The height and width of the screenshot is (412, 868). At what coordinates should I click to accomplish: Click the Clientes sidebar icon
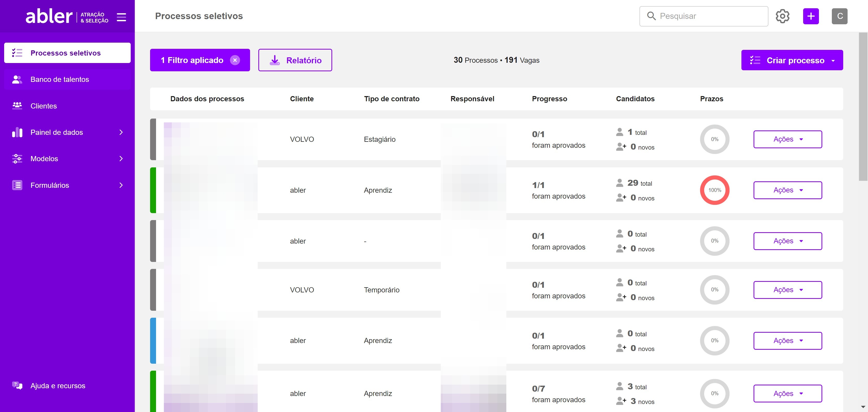pos(17,106)
